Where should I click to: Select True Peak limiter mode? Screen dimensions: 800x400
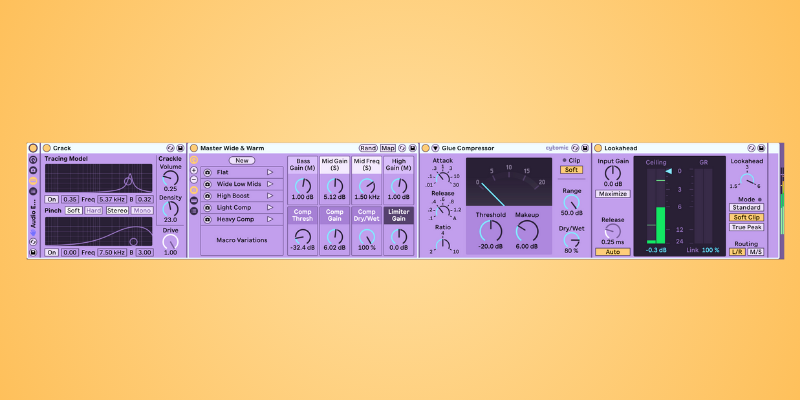746,227
